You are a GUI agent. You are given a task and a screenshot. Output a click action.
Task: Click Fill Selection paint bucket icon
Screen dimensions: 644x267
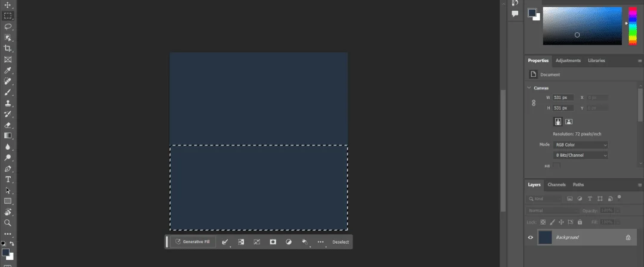coord(305,242)
